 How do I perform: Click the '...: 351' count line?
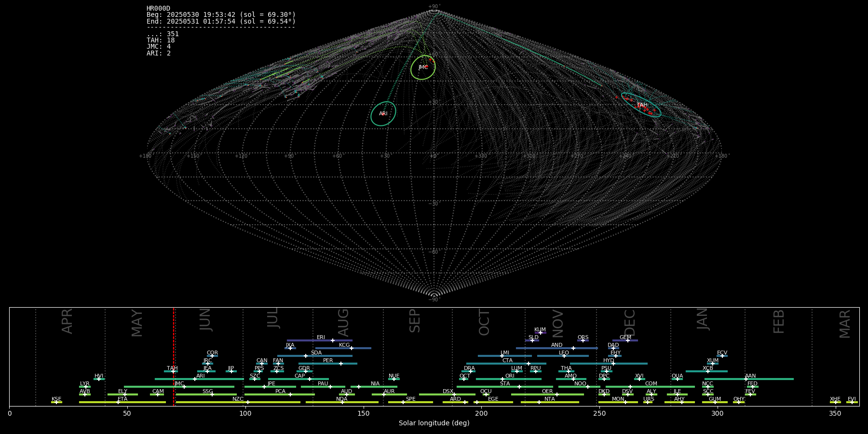[x=163, y=34]
